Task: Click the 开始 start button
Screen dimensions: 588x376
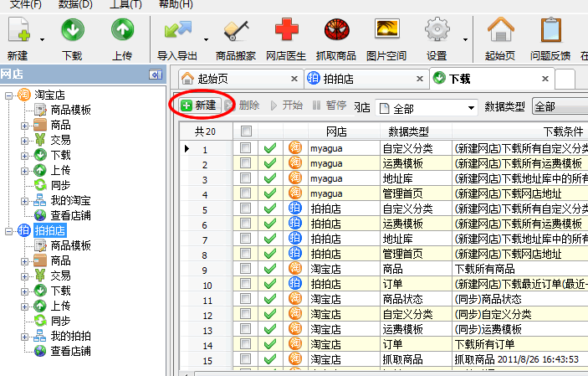Action: click(x=287, y=106)
